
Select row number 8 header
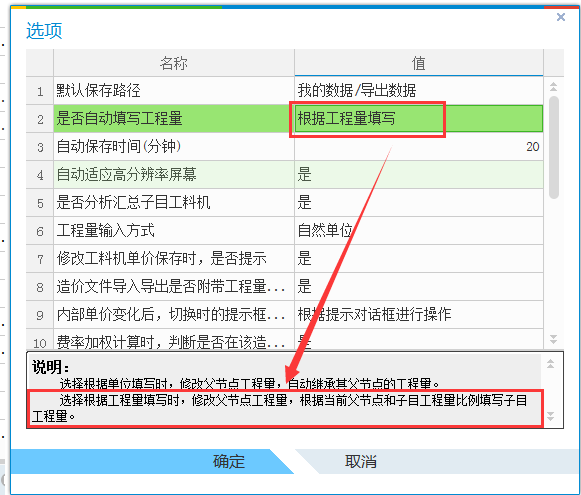tap(40, 286)
